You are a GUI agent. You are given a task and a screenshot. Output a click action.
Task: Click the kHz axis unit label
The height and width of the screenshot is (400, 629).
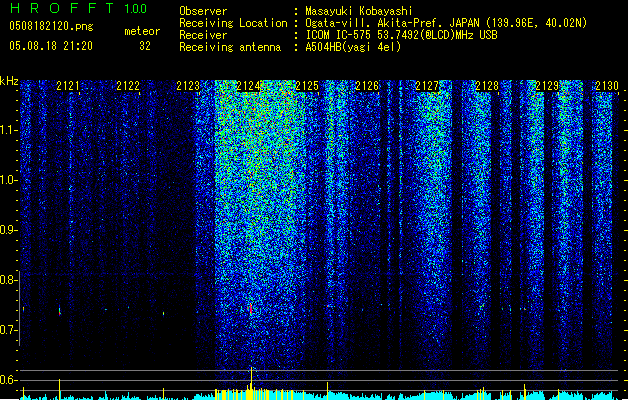tap(9, 81)
